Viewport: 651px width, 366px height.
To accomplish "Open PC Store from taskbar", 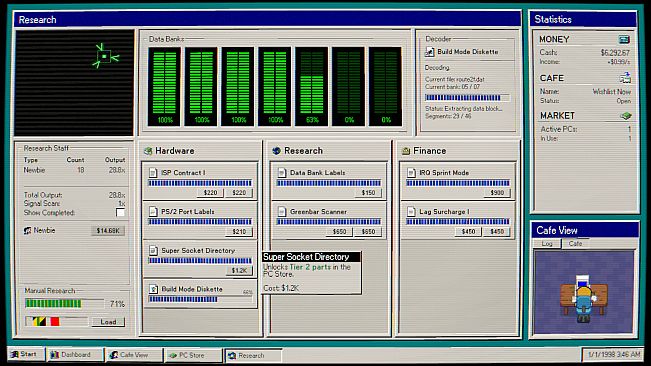I will click(x=193, y=355).
